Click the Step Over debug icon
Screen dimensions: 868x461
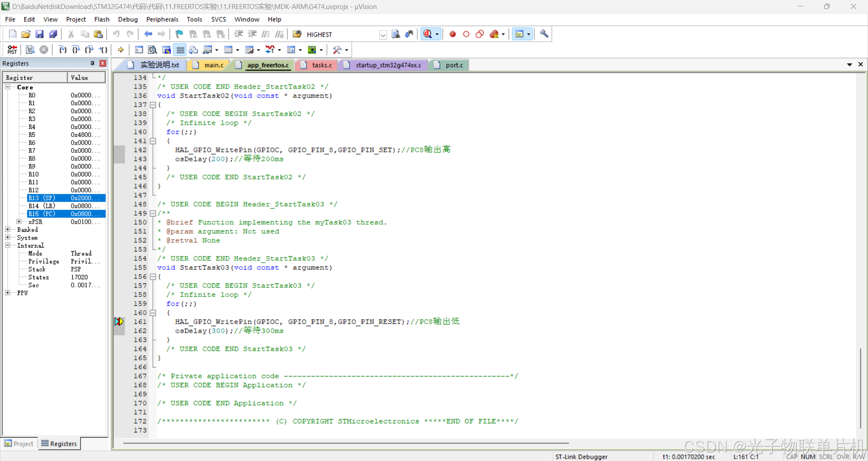click(76, 50)
